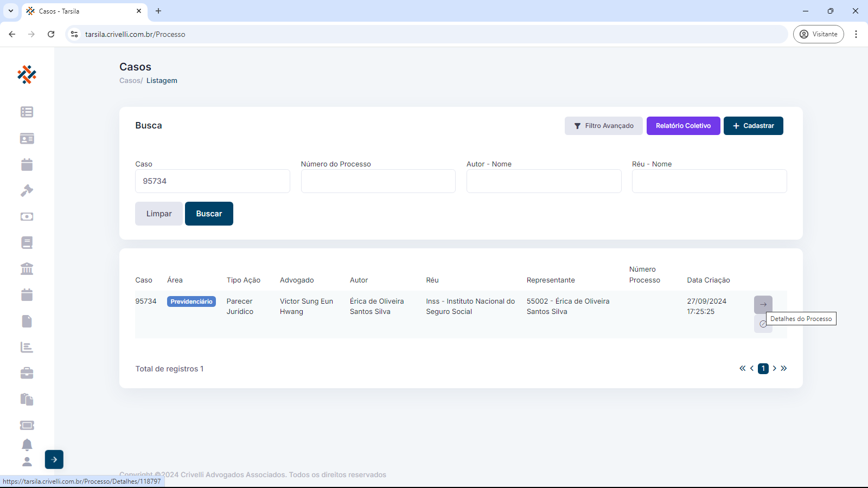Expand the sidebar with the arrow button
The width and height of the screenshot is (868, 488).
pyautogui.click(x=54, y=459)
